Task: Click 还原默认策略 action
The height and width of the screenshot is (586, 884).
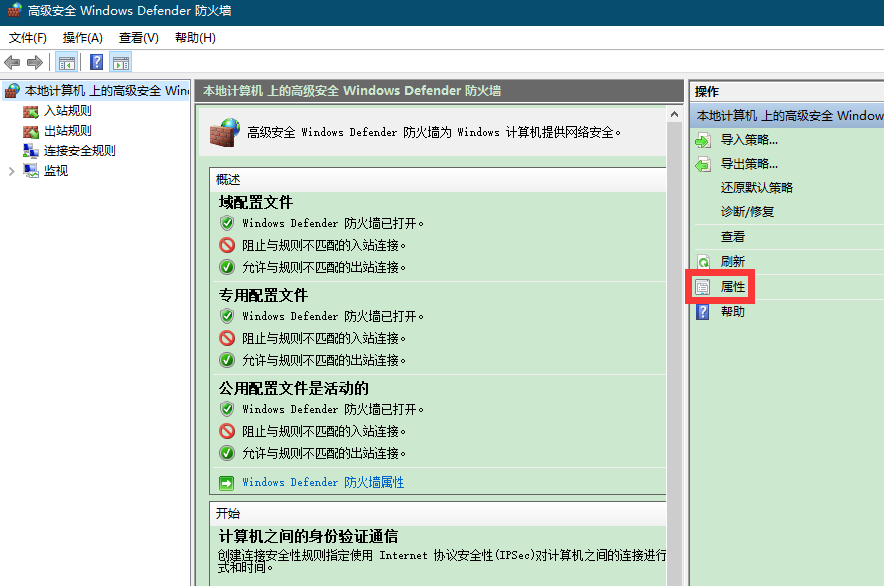Action: (757, 188)
